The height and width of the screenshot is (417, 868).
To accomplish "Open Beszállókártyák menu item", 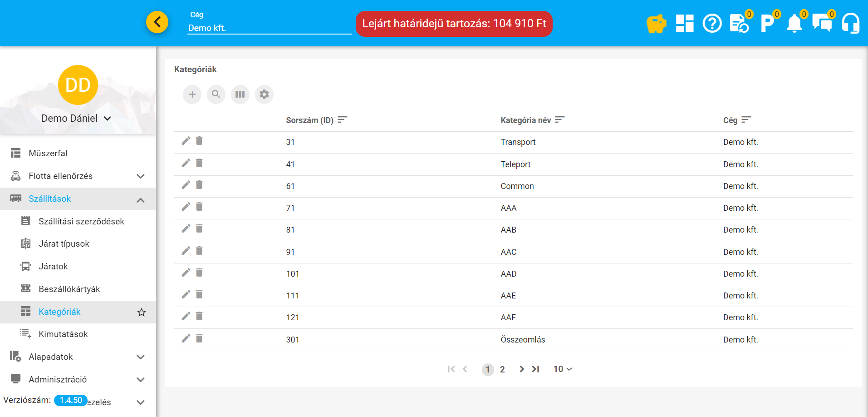I will [69, 289].
